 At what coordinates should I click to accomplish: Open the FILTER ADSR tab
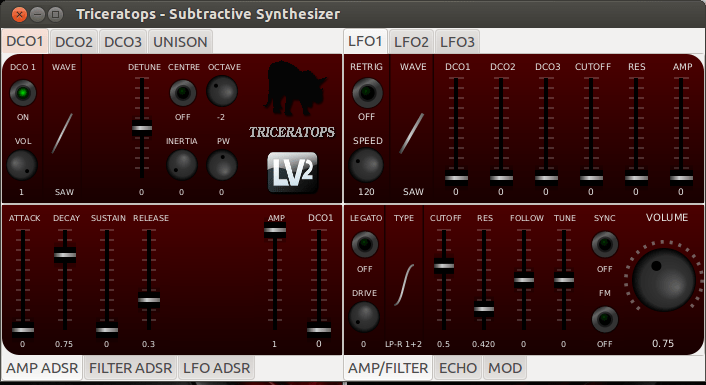coord(131,368)
